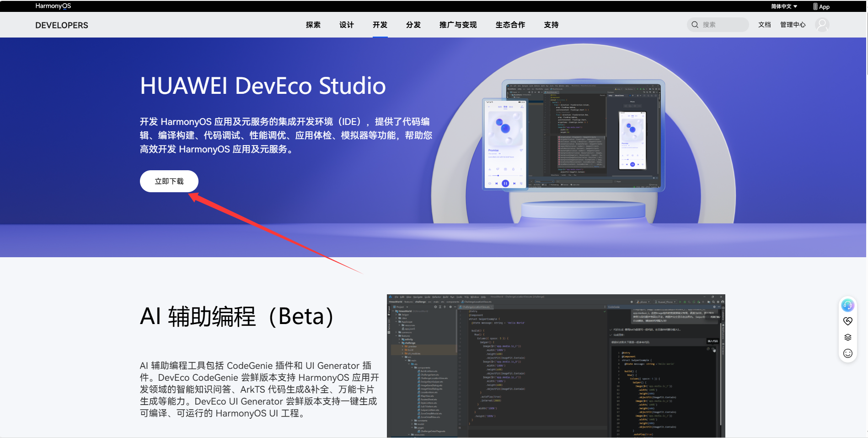Click the user avatar icon
This screenshot has height=438, width=868.
(822, 25)
